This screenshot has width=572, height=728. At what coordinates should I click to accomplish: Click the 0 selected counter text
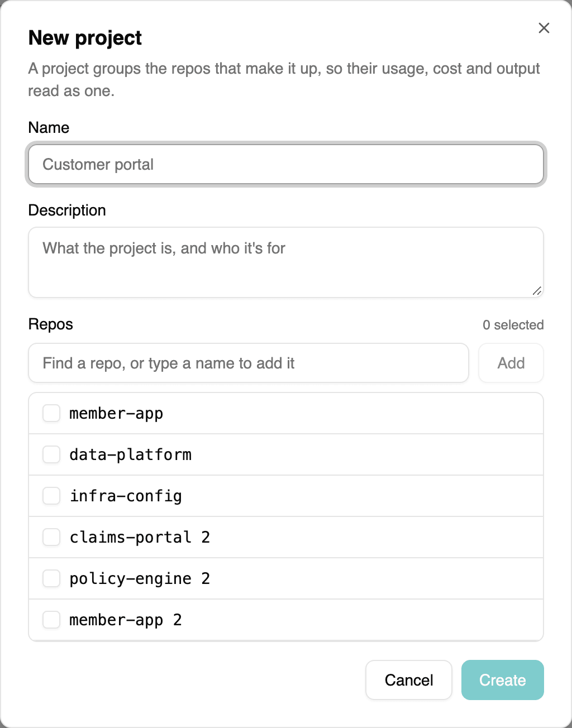coord(513,325)
